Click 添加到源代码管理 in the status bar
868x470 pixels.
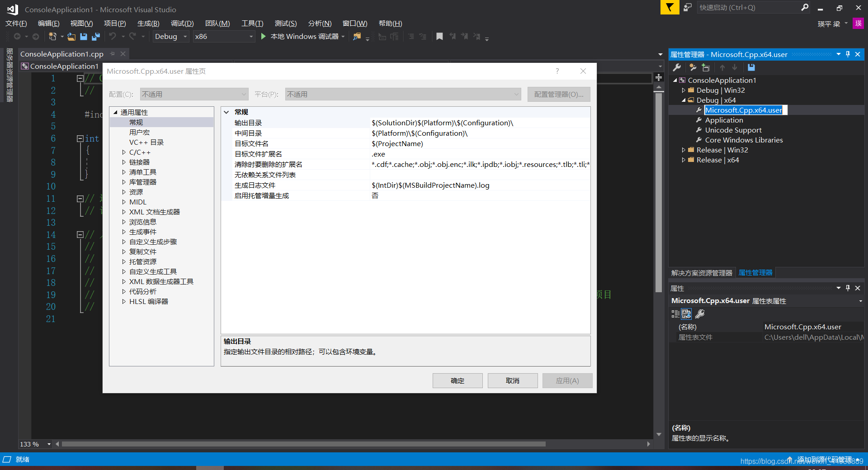coord(824,460)
